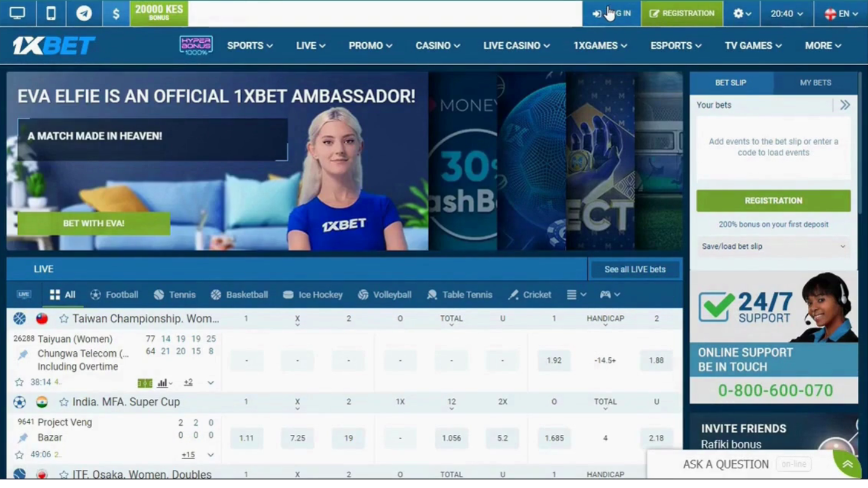Star the Project Veng vs Bazar match
This screenshot has height=488, width=868.
pyautogui.click(x=19, y=455)
